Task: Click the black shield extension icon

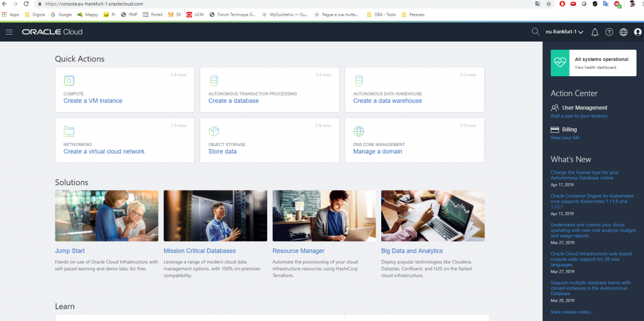Action: point(595,4)
